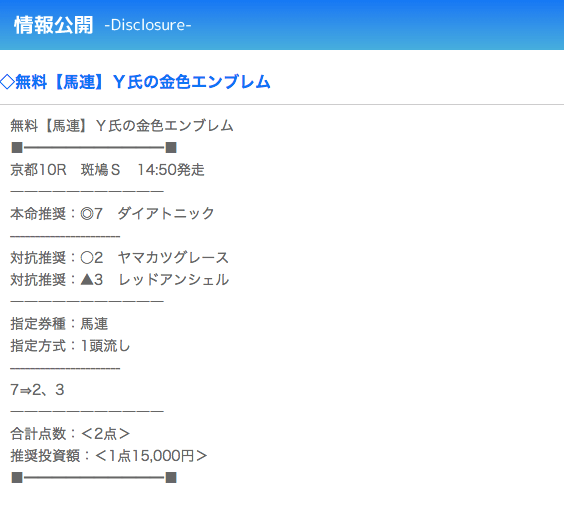The height and width of the screenshot is (519, 564).
Task: Click the 指定券種：馬連 line
Action: click(59, 324)
